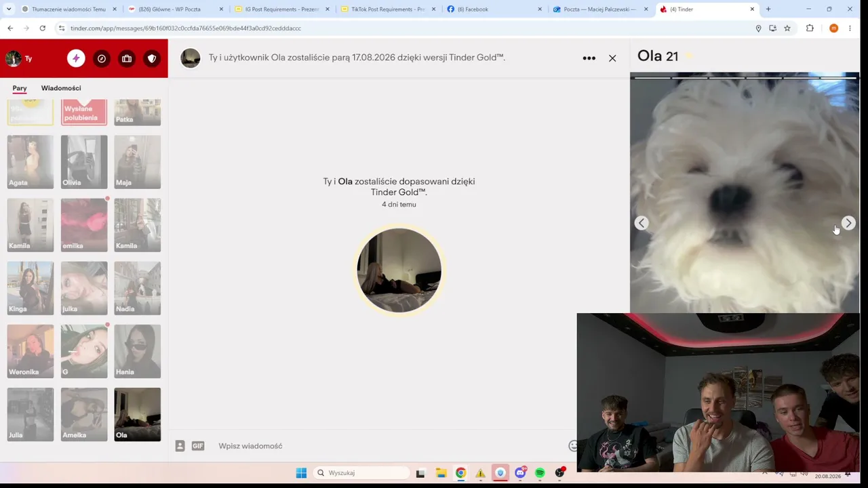Switch to the Tłumaczenie wiadomości Temu tab
The width and height of the screenshot is (868, 488).
(68, 9)
